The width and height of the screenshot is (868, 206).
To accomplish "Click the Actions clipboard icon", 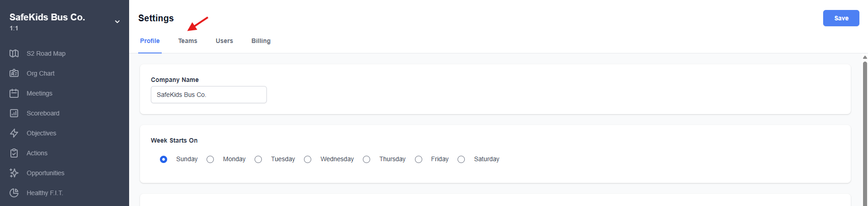I will [14, 153].
